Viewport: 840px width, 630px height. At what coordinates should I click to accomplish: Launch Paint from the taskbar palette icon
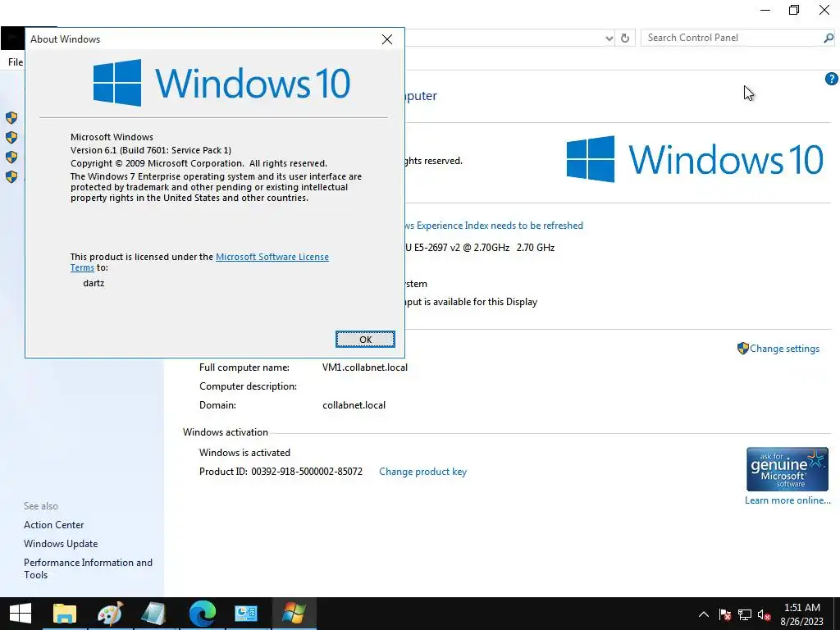point(111,614)
